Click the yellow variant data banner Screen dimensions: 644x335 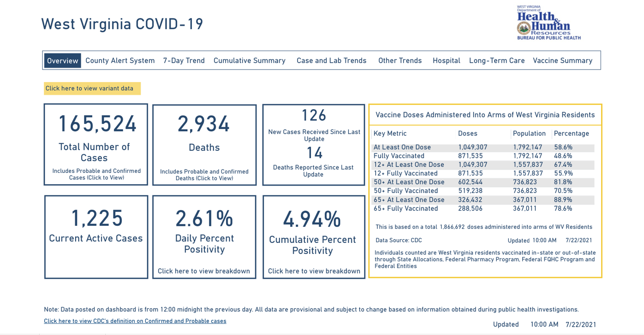pos(92,88)
